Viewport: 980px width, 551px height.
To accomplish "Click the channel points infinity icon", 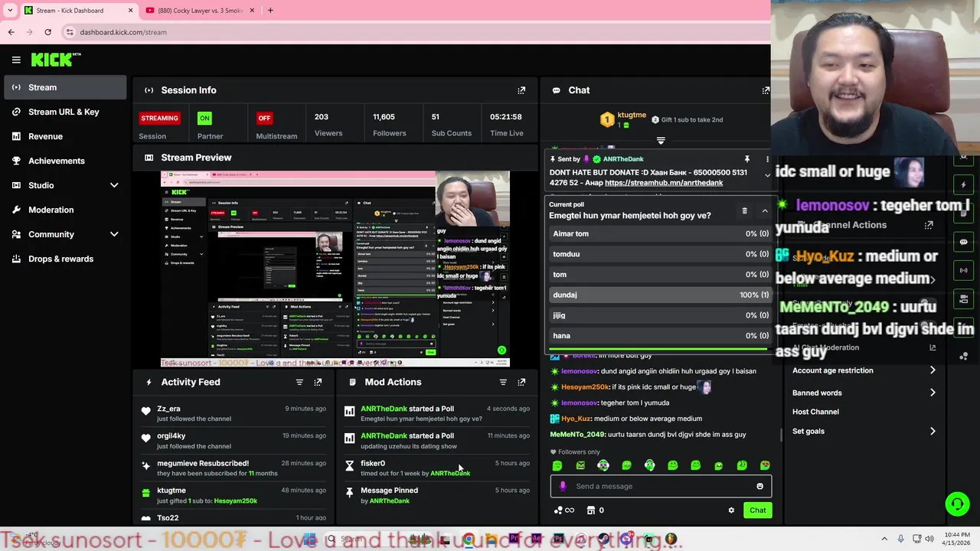I will 563,510.
